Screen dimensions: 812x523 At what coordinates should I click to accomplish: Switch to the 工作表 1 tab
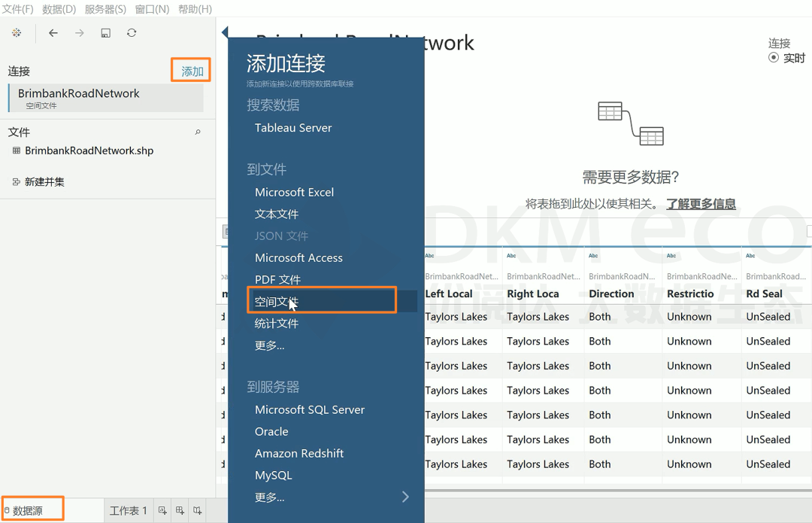[x=129, y=511]
